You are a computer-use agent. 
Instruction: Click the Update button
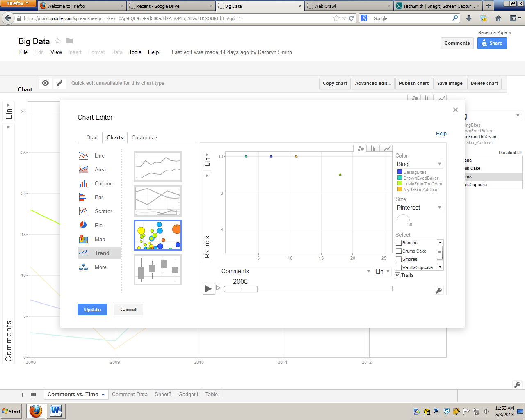[92, 310]
